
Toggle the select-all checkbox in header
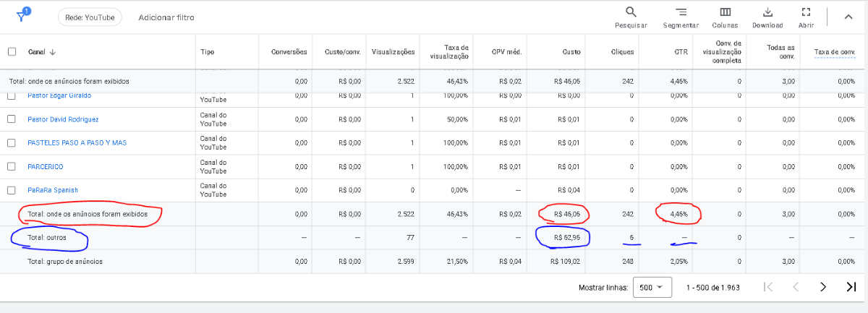click(x=12, y=52)
